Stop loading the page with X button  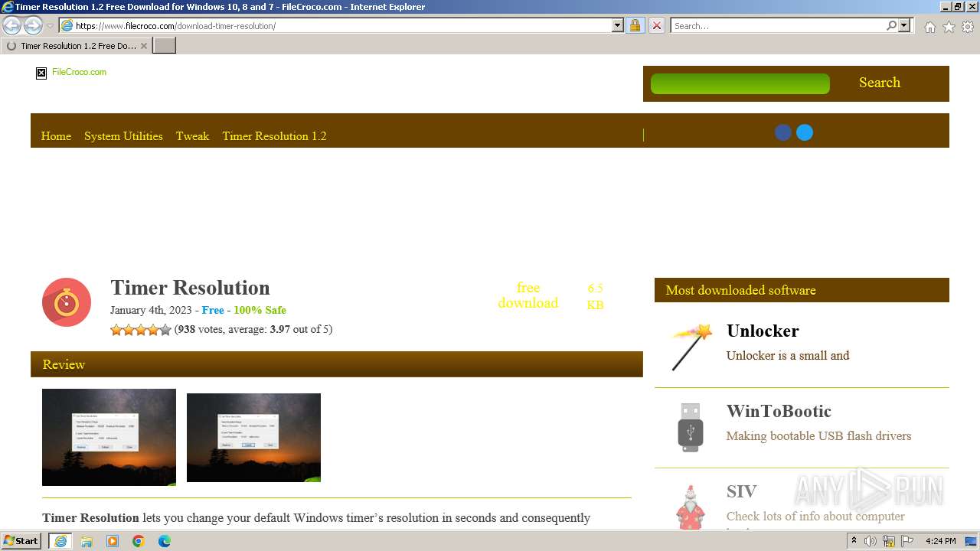click(657, 25)
